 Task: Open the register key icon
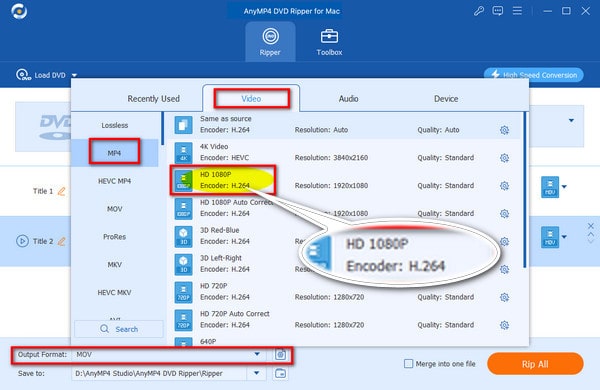pyautogui.click(x=479, y=11)
